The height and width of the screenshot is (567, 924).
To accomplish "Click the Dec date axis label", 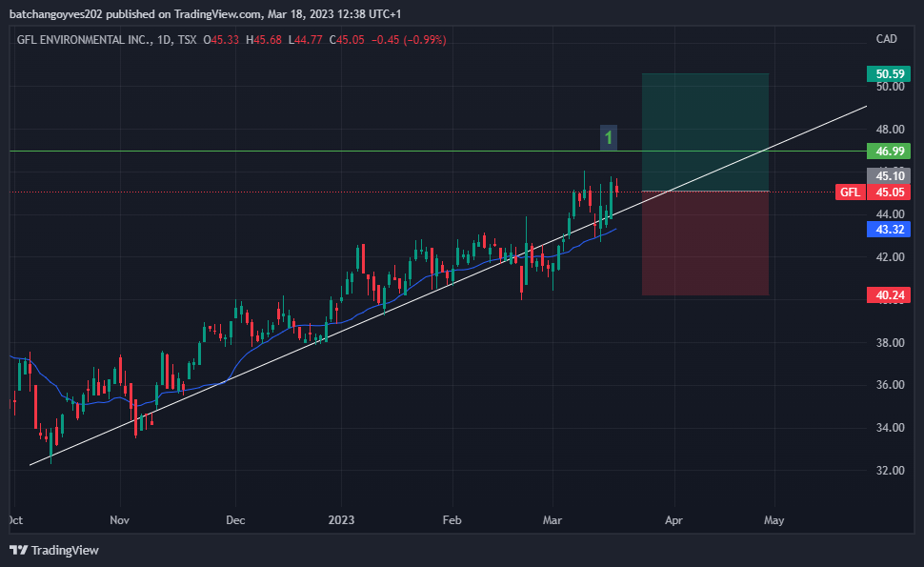I will 235,520.
